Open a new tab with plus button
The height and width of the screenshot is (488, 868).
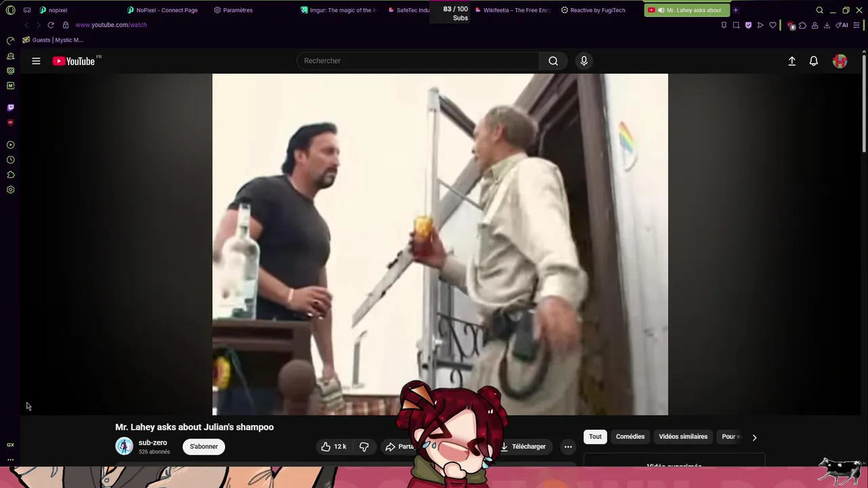point(736,10)
